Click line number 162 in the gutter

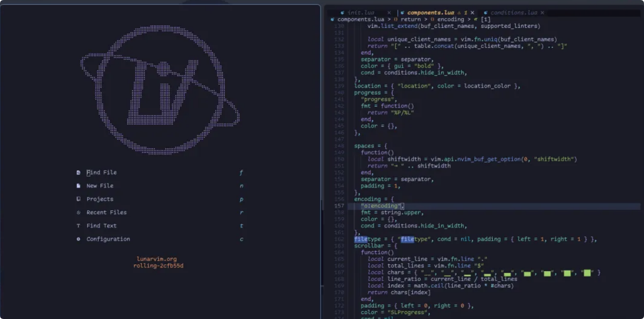pos(339,239)
